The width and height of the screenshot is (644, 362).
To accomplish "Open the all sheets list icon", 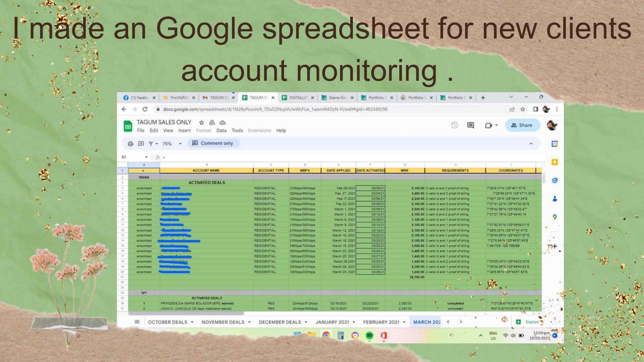I will click(x=137, y=322).
